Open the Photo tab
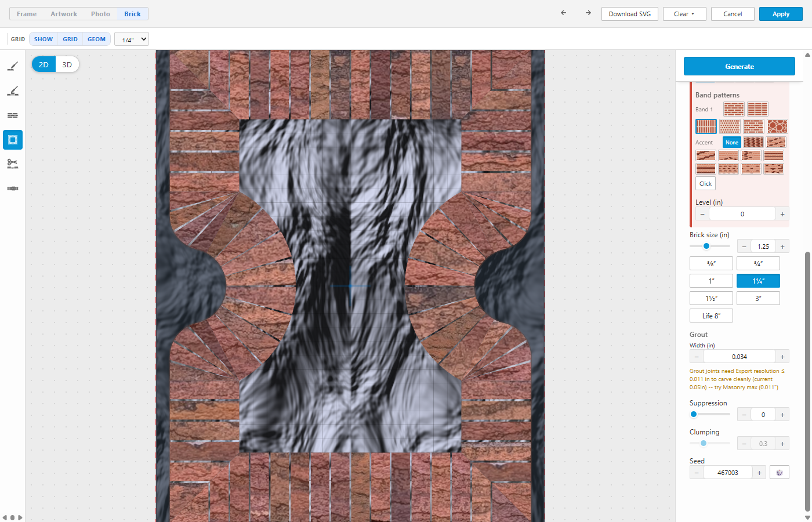Screen dimensions: 812x522 point(100,14)
